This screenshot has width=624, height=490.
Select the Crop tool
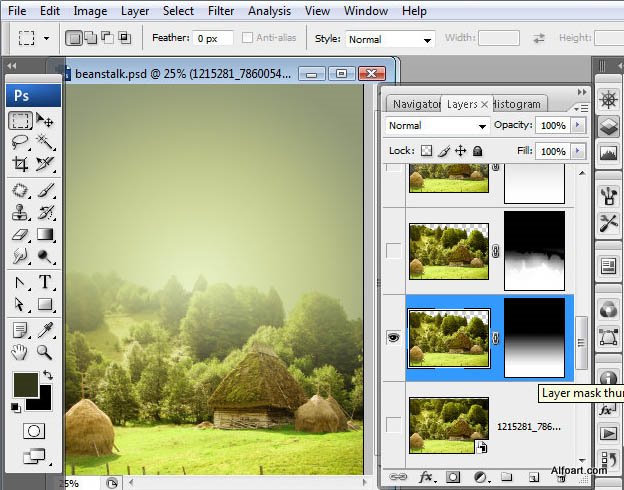tap(20, 164)
